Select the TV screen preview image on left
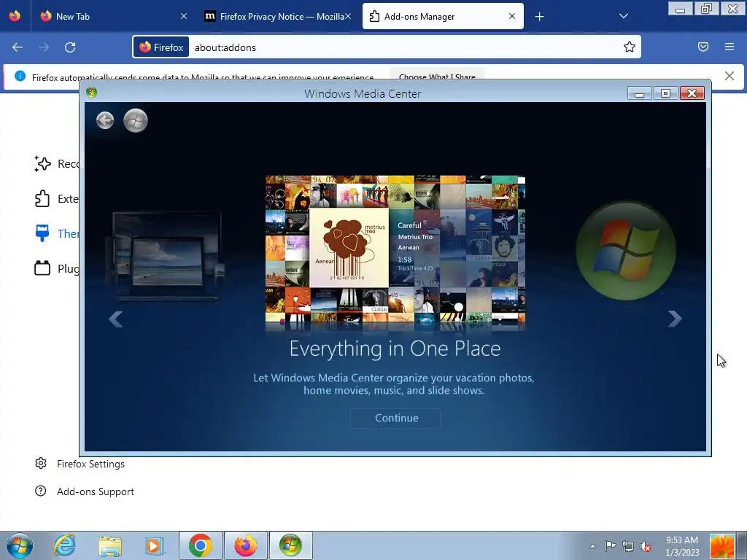 click(x=166, y=256)
